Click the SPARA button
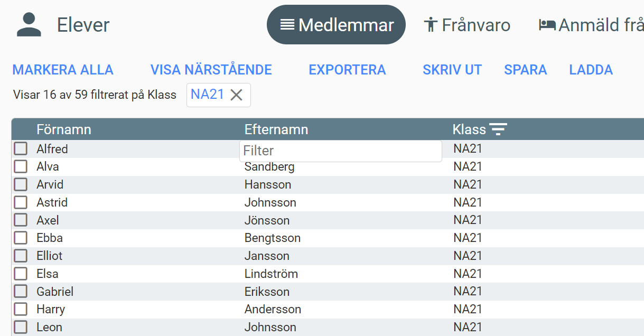The width and height of the screenshot is (644, 336). pyautogui.click(x=525, y=70)
